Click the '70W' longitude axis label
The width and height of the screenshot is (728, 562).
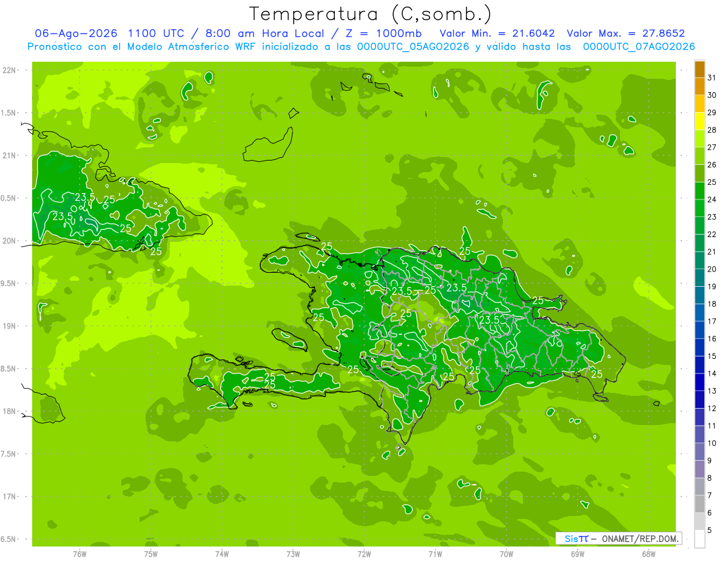pyautogui.click(x=507, y=554)
